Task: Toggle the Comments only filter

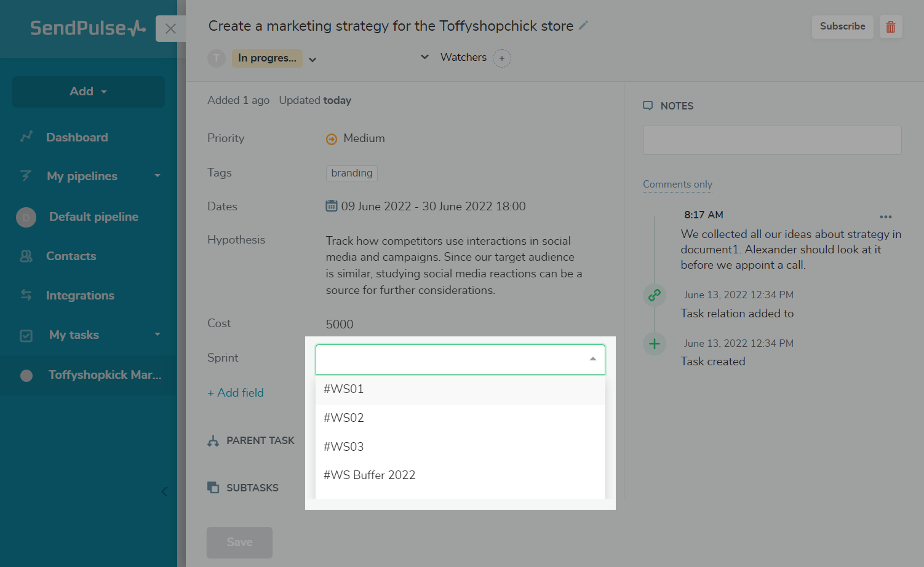Action: pos(677,184)
